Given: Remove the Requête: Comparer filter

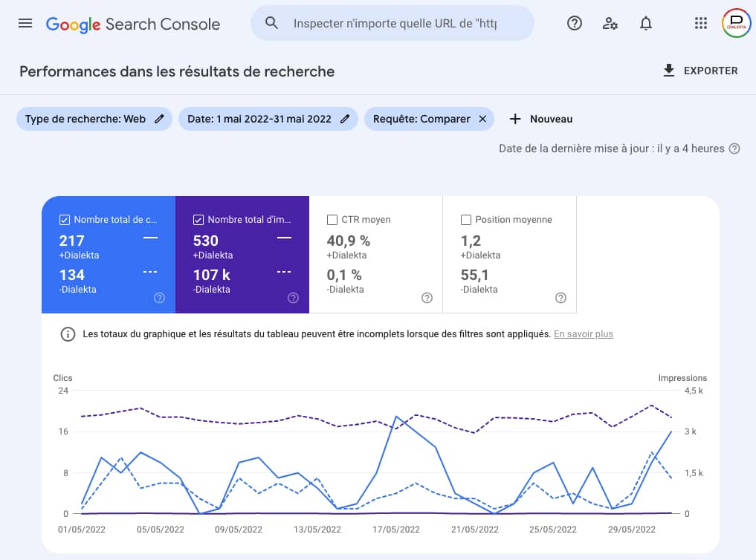Looking at the screenshot, I should (482, 119).
